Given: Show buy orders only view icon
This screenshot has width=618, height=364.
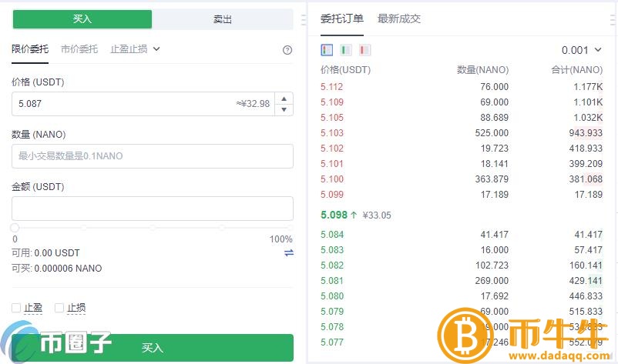Looking at the screenshot, I should coord(346,50).
